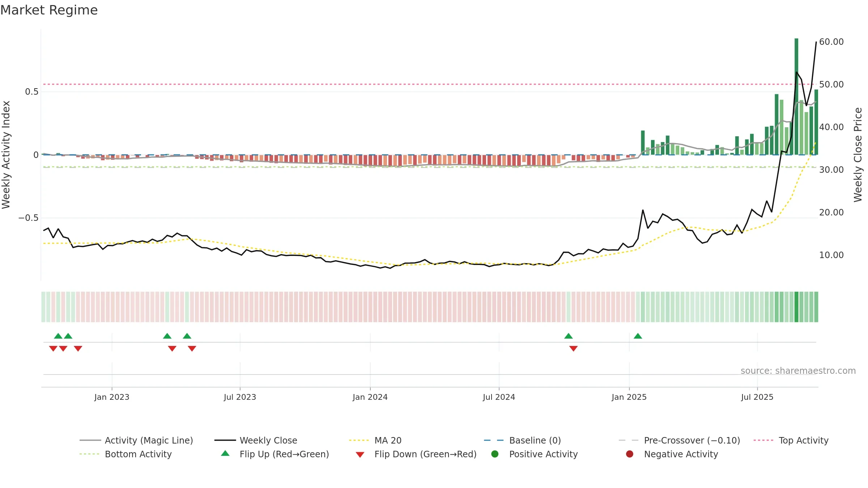Toggle the Flip Up (Red→Green) legend entry
This screenshot has height=488, width=868.
tap(275, 454)
